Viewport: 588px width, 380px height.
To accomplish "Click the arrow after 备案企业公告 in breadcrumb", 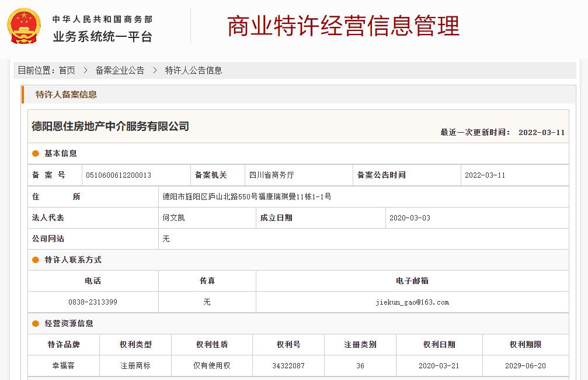I will pos(155,70).
